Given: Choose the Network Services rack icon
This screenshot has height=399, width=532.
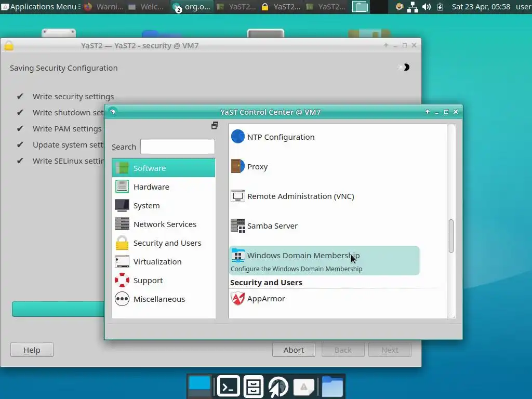Looking at the screenshot, I should click(122, 224).
